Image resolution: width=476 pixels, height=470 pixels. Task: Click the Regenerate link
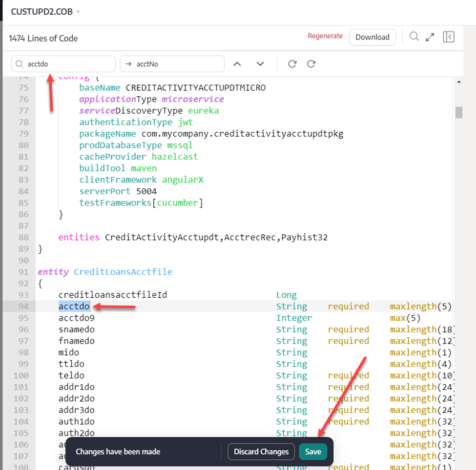[x=325, y=36]
